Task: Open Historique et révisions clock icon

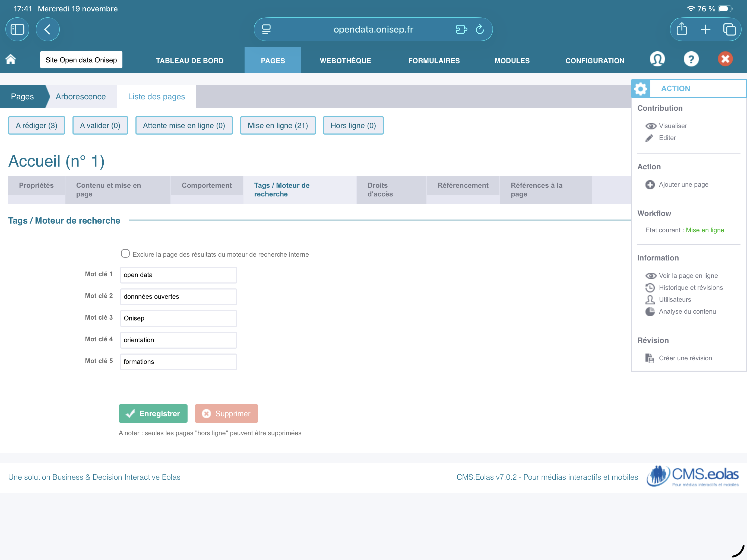Action: point(650,288)
